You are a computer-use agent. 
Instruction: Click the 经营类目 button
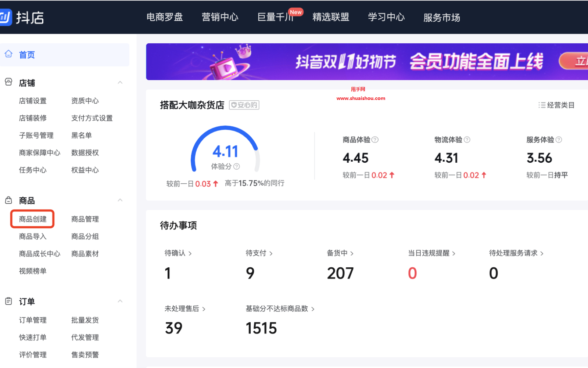556,105
